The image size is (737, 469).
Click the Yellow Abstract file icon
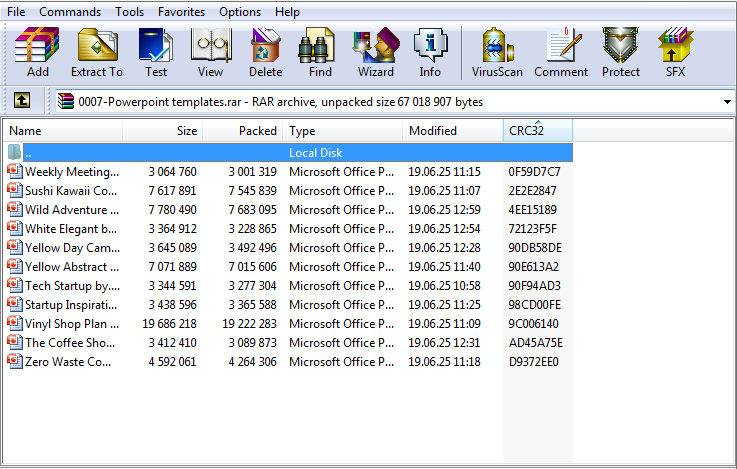click(x=15, y=266)
